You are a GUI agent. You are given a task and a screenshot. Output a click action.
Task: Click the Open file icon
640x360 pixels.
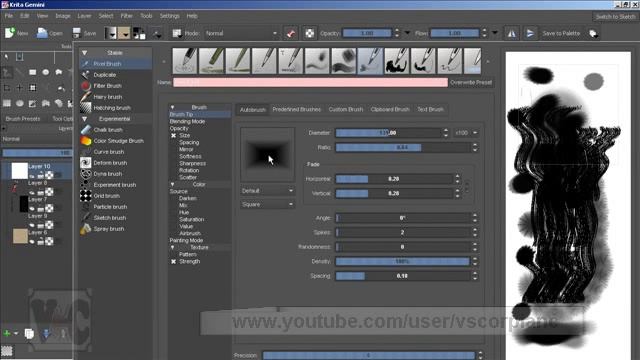coord(42,33)
